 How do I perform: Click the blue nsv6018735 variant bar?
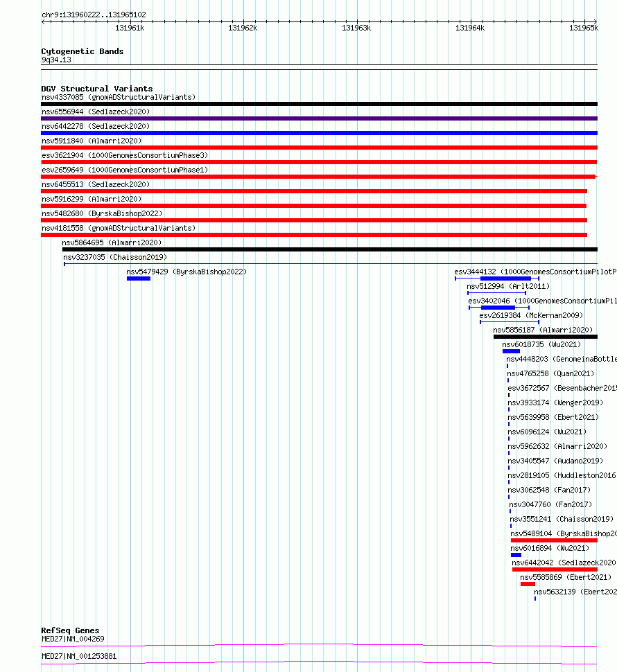[511, 351]
